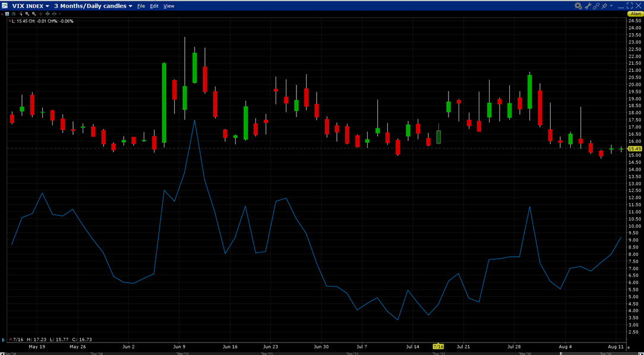Click the May 26 date label
The image size is (644, 355).
point(77,347)
